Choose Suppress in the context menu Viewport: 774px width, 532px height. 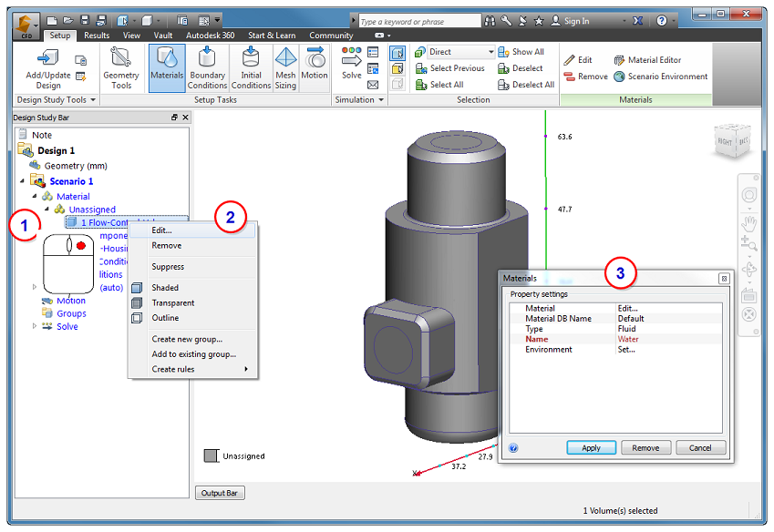click(193, 266)
